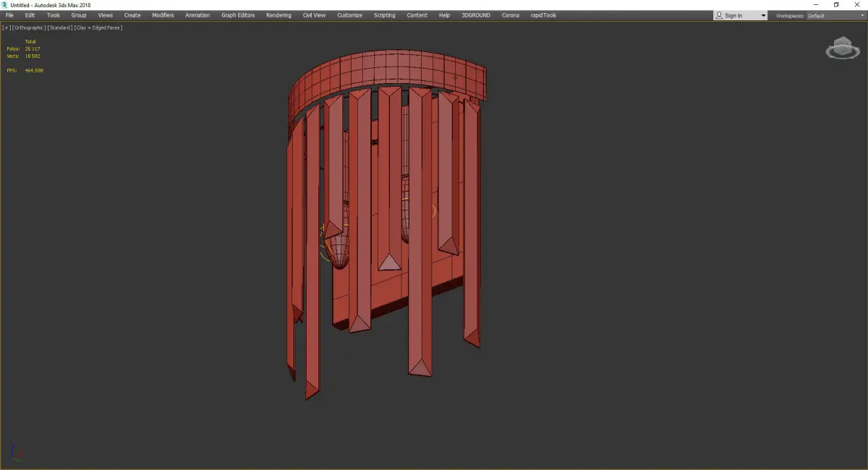Minimize the 3ds Max window
This screenshot has height=470, width=868.
click(x=817, y=5)
